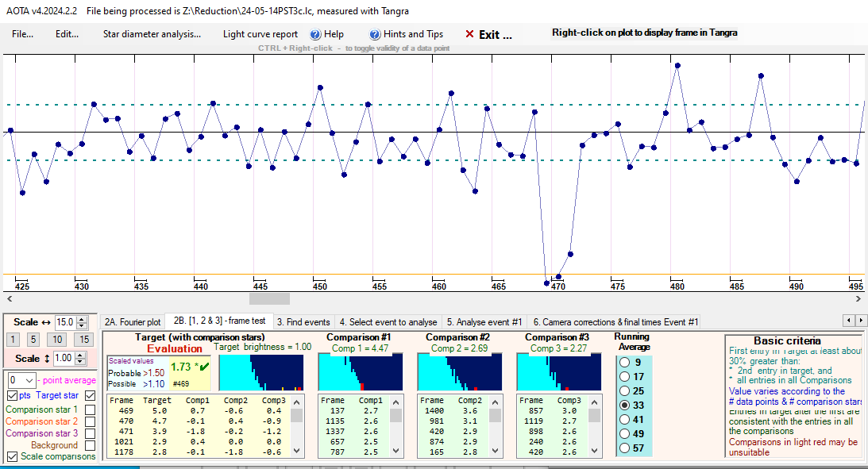Open the point average dropdown
Screen dimensions: 868x469
[x=29, y=380]
